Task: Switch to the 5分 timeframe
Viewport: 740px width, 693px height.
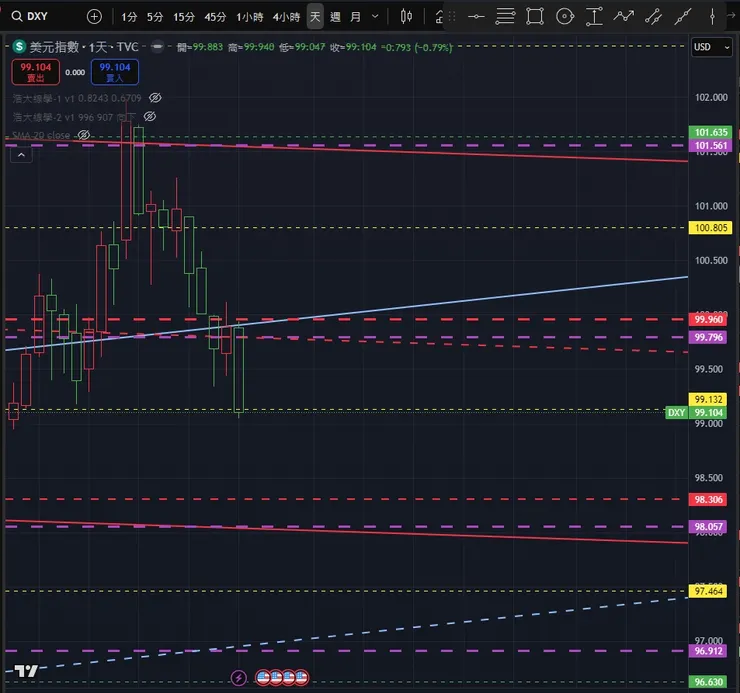Action: pyautogui.click(x=155, y=17)
